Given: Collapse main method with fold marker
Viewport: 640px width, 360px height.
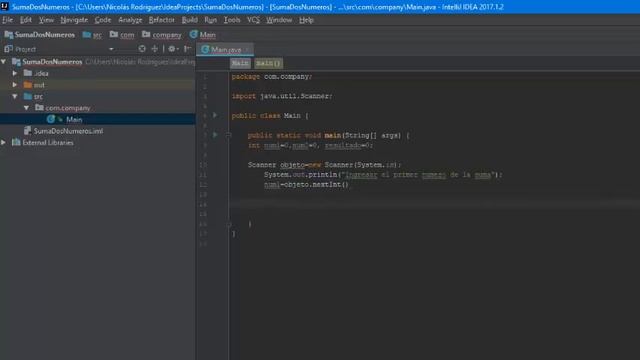Looking at the screenshot, I should point(229,135).
